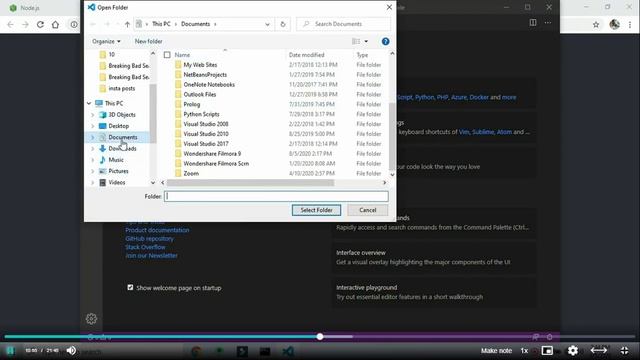This screenshot has height=360, width=640.
Task: Cancel the Open Folder dialog
Action: 367,210
